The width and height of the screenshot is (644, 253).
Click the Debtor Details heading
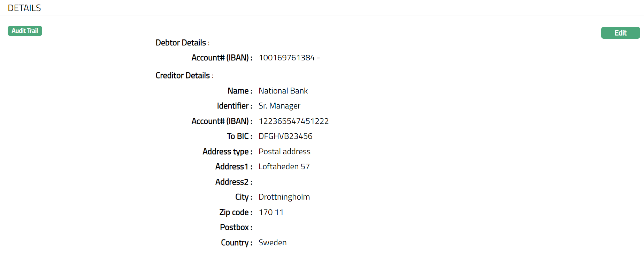(x=181, y=43)
